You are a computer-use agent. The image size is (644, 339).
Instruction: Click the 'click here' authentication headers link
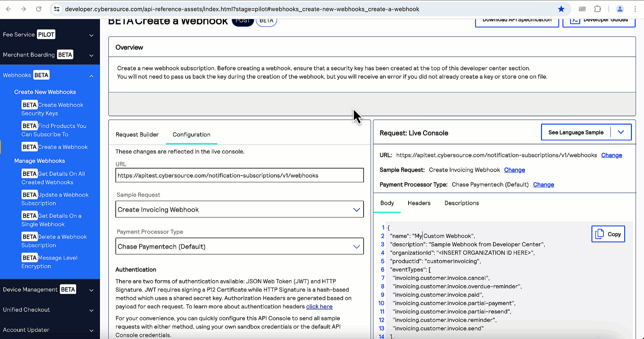click(x=319, y=306)
